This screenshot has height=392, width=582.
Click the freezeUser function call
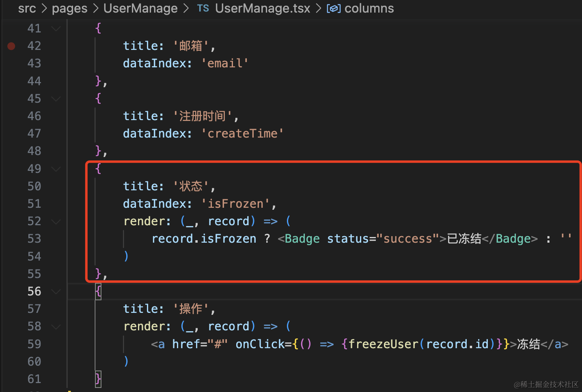pyautogui.click(x=383, y=345)
